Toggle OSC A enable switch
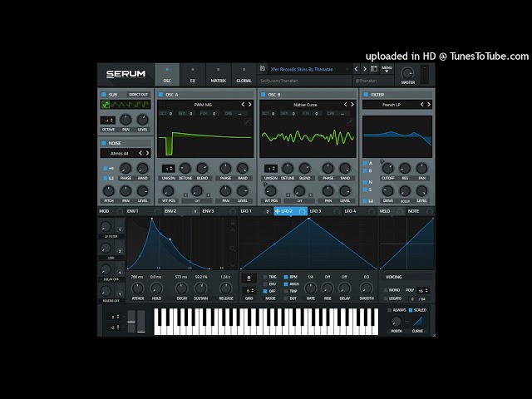Screen dimensions: 532x399 (x=160, y=95)
